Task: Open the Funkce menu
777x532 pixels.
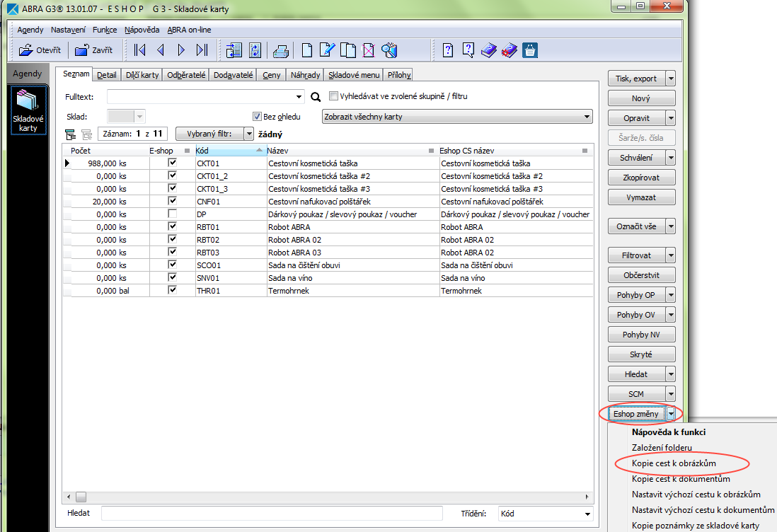Action: (105, 30)
